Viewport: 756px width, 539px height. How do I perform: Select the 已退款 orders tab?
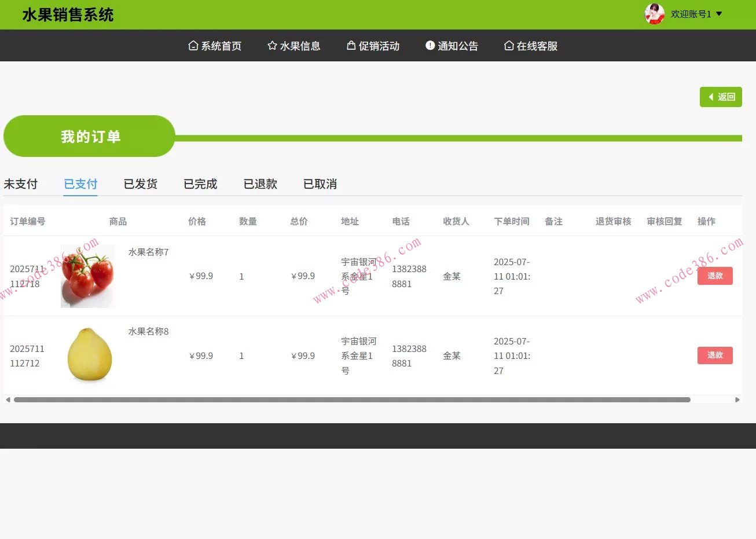coord(260,184)
